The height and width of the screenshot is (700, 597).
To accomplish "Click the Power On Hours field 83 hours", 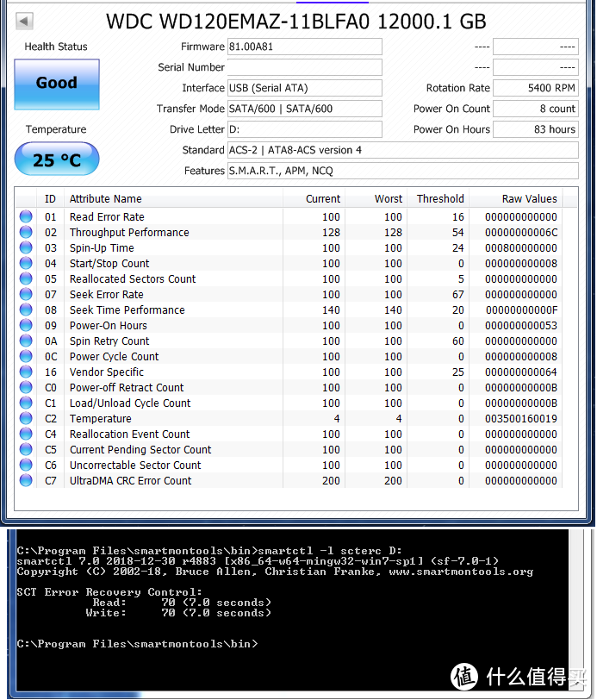I will pos(536,129).
